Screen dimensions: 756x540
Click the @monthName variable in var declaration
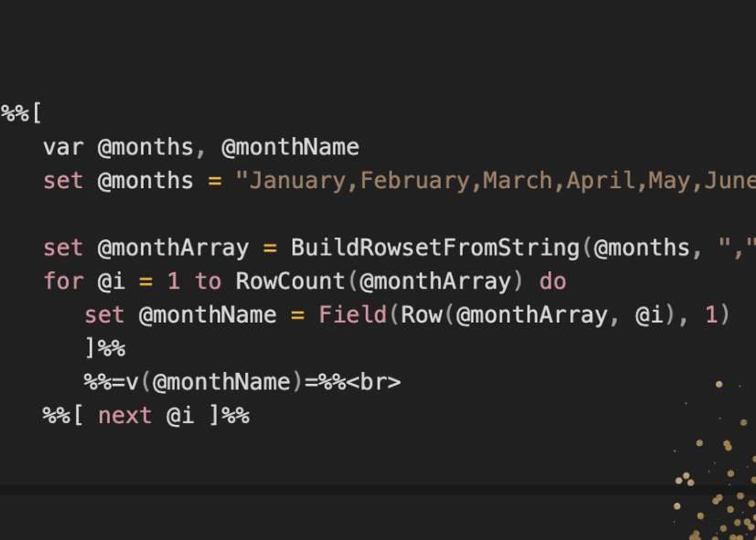click(x=291, y=147)
